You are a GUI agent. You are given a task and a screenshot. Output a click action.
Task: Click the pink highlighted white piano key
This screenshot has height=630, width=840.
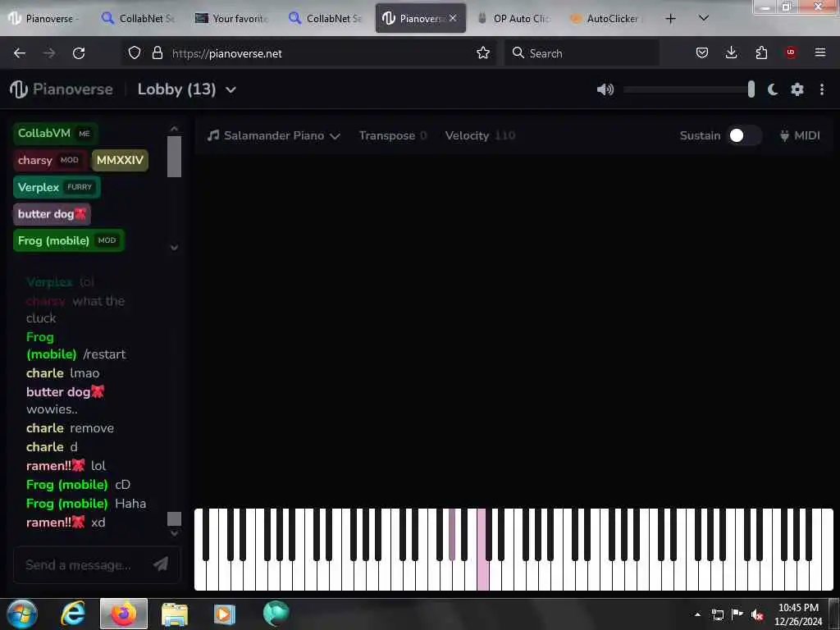[x=482, y=575]
